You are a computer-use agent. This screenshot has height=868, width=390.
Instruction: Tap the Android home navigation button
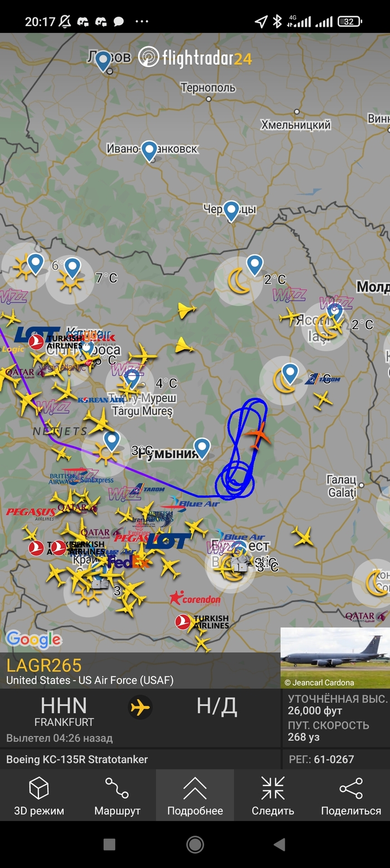click(x=195, y=844)
